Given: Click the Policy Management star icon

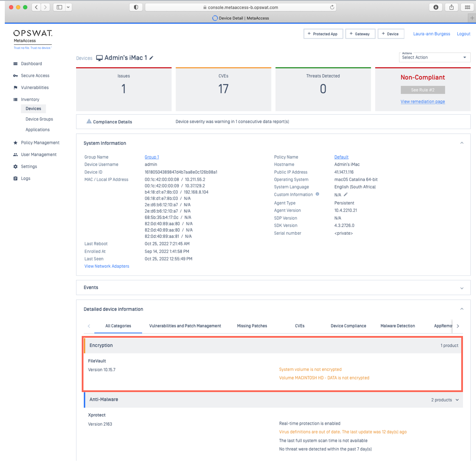Looking at the screenshot, I should (16, 143).
